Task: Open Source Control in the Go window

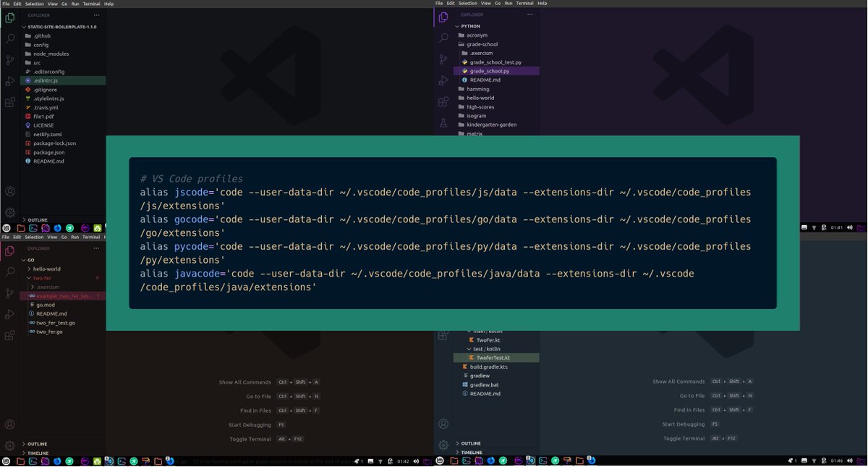Action: [10, 293]
